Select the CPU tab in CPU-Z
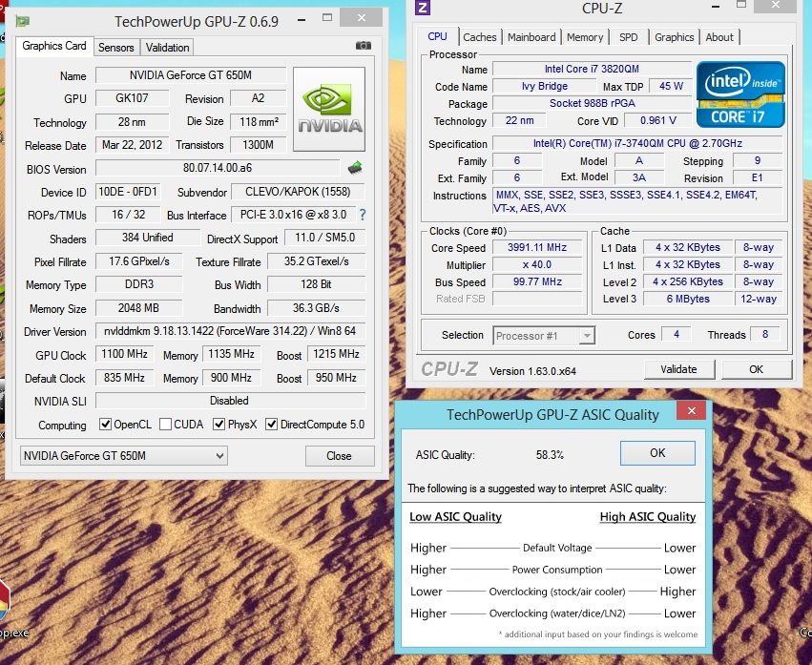Image resolution: width=812 pixels, height=665 pixels. tap(438, 36)
